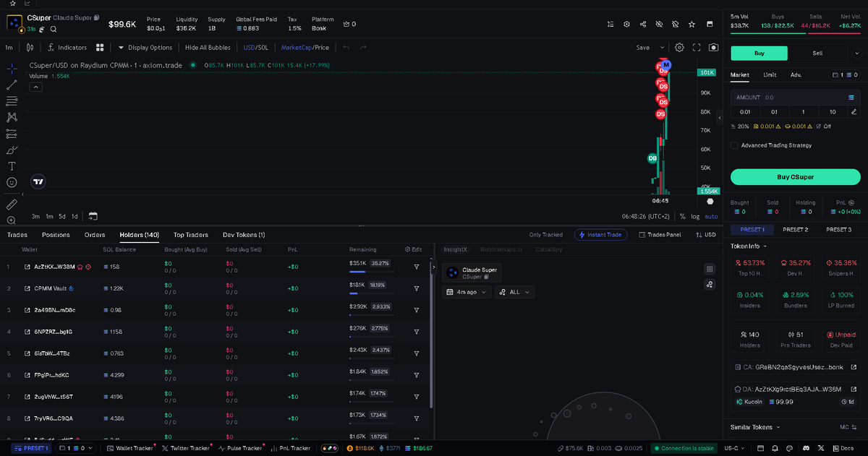Select the crosshair cursor tool
This screenshot has width=868, height=456.
click(x=12, y=68)
